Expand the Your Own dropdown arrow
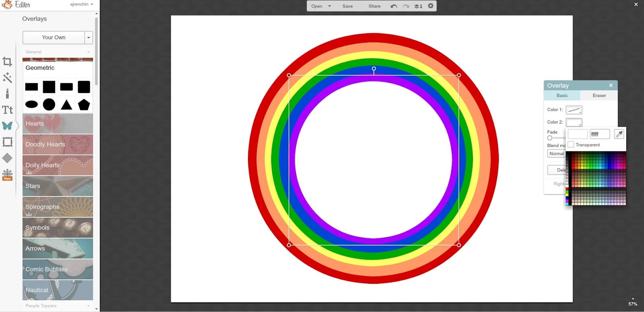 tap(89, 37)
